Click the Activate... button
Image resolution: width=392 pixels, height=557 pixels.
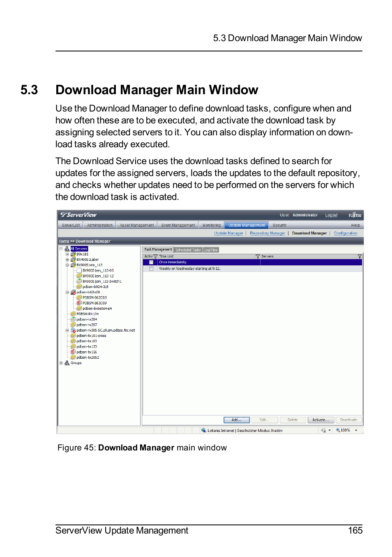321,420
